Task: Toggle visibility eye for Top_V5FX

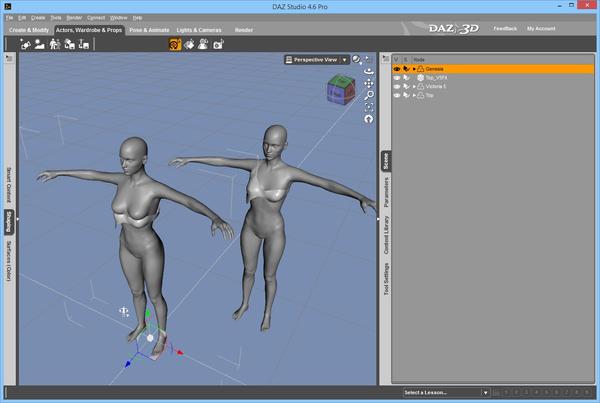Action: click(397, 78)
